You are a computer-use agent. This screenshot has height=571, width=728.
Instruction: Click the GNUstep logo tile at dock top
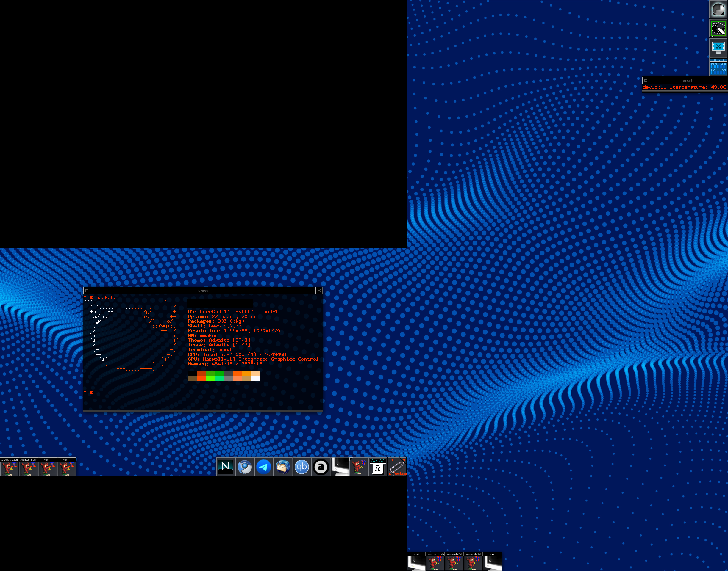(718, 9)
